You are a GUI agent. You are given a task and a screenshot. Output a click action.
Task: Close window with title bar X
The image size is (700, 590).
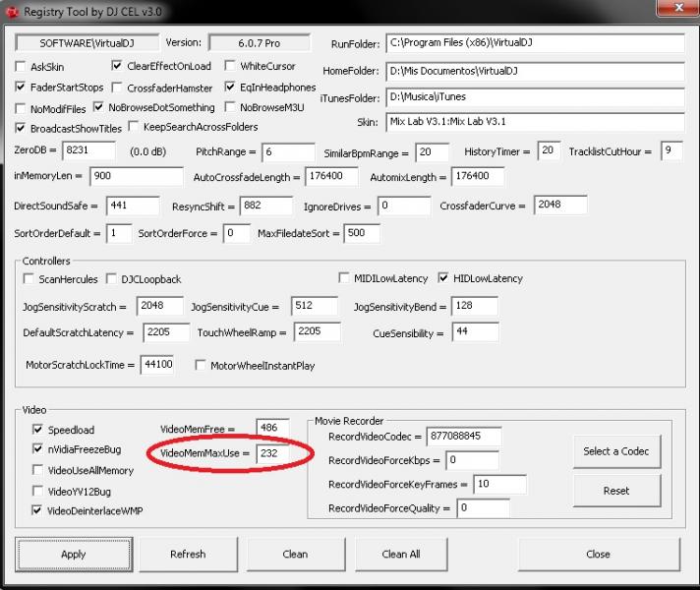coord(678,8)
